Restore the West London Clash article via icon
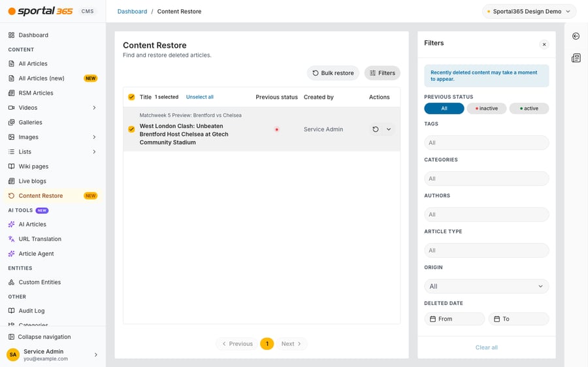Screen dimensions: 588x367 click(x=376, y=129)
